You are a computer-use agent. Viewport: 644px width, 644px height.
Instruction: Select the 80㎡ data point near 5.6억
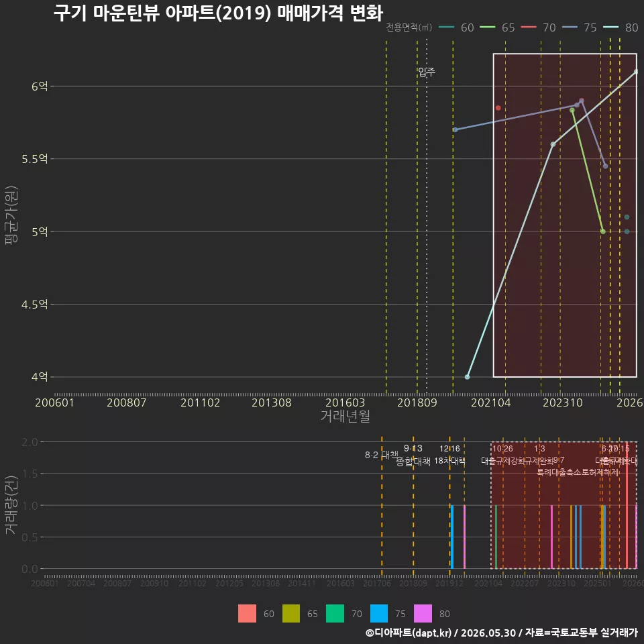click(553, 144)
